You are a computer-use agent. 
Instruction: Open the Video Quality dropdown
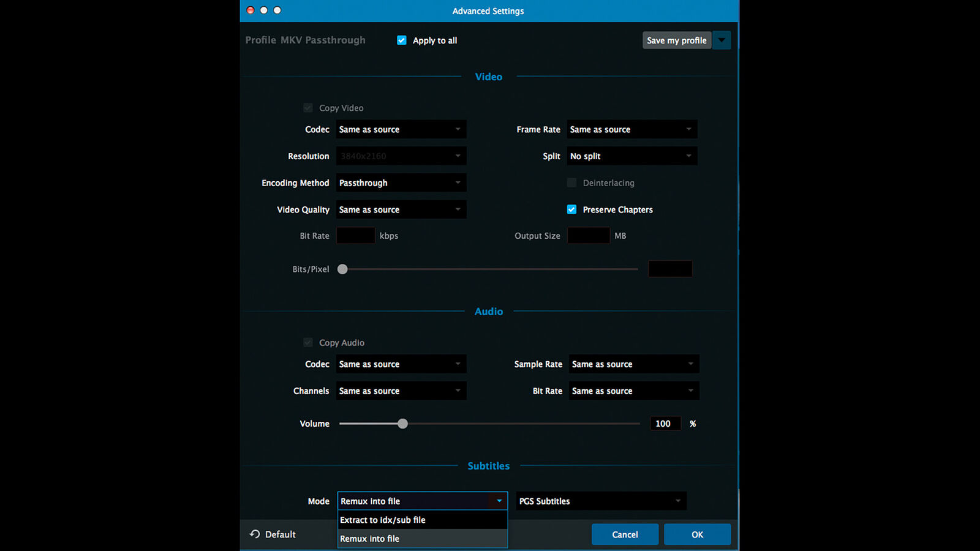(401, 209)
